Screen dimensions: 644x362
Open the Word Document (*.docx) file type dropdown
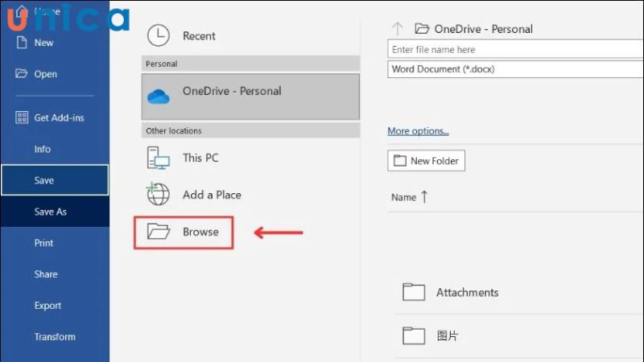pos(515,69)
